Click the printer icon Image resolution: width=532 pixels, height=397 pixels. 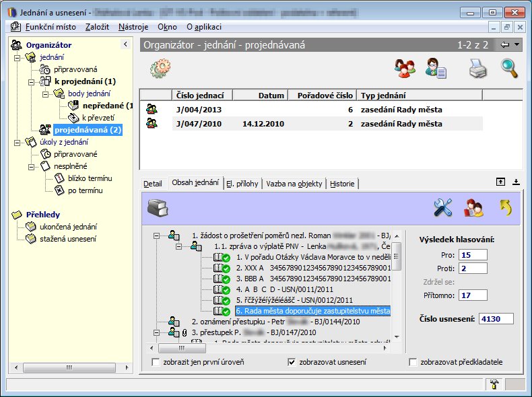point(477,69)
